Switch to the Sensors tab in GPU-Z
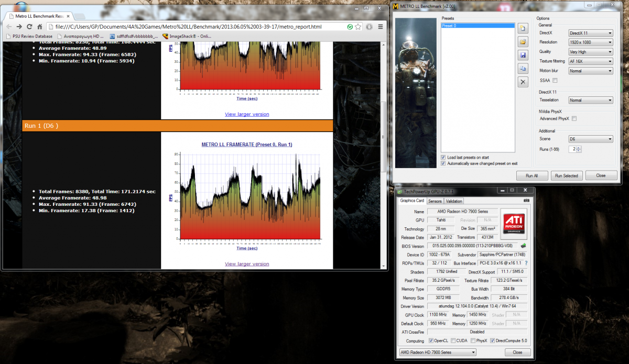Viewport: 629px width, 364px height. point(435,201)
